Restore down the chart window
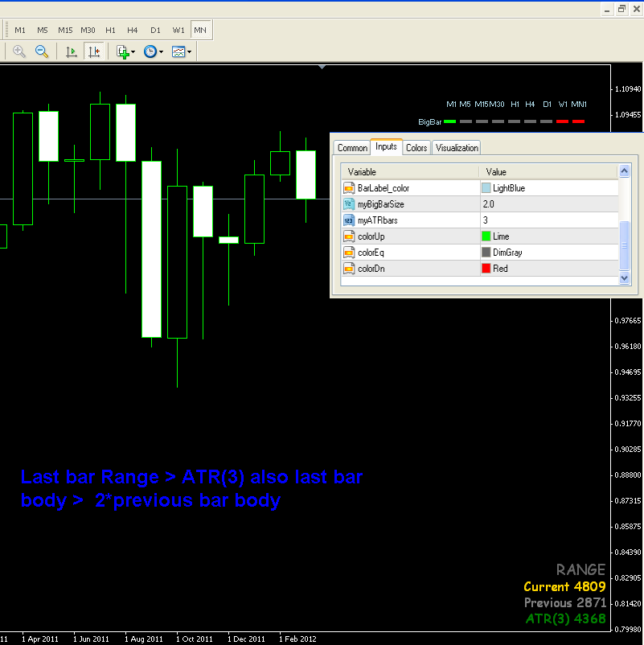The width and height of the screenshot is (644, 645). pyautogui.click(x=621, y=9)
